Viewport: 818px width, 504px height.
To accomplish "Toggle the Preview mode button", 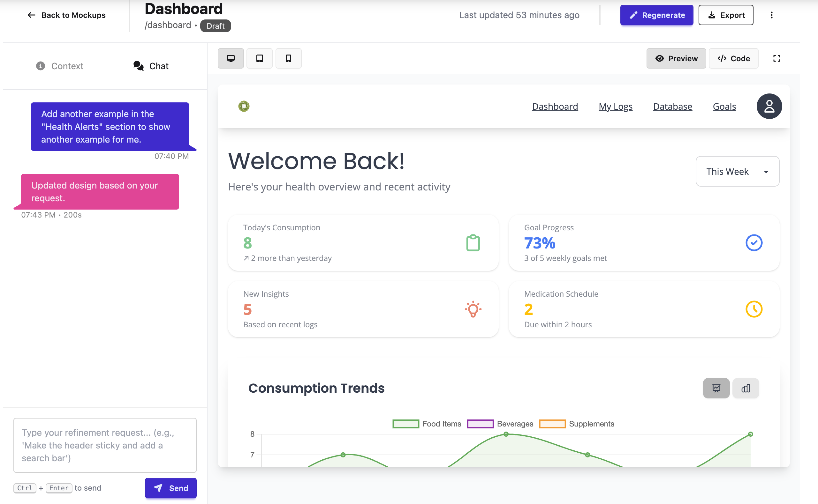I will [x=676, y=58].
